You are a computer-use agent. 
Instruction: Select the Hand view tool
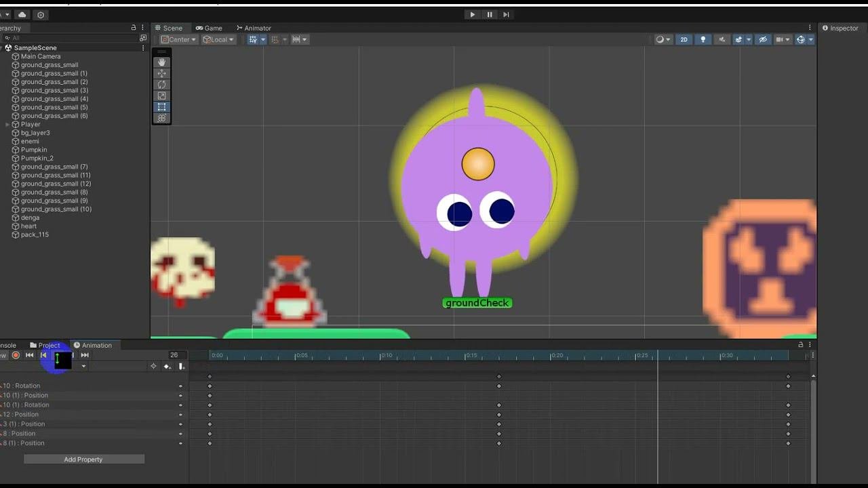click(x=161, y=62)
